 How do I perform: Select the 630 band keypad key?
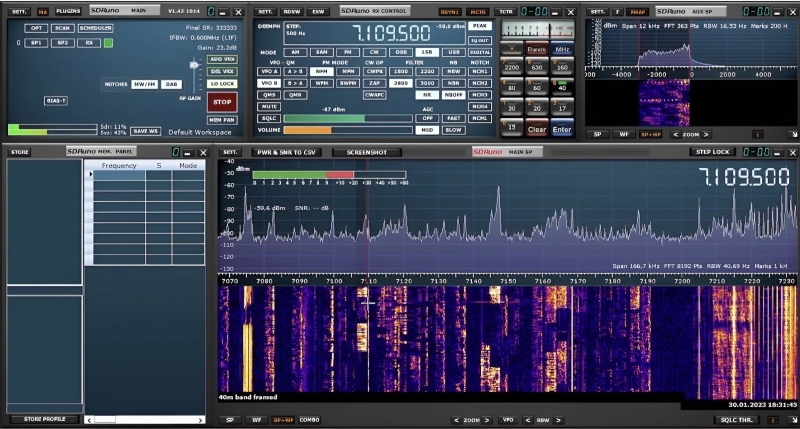click(537, 66)
